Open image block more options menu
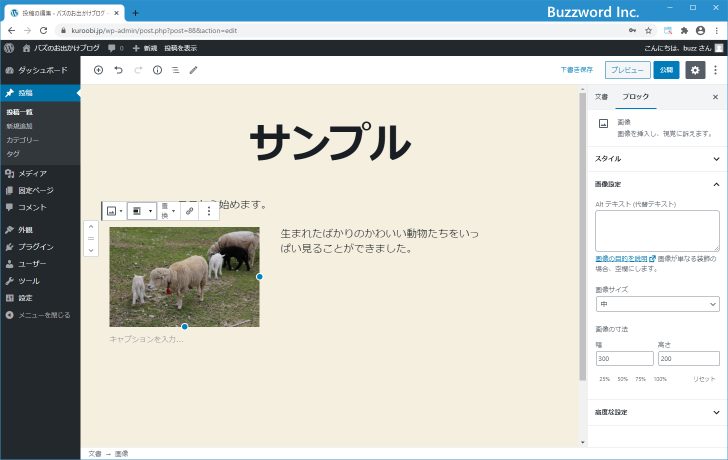This screenshot has height=460, width=728. [209, 211]
